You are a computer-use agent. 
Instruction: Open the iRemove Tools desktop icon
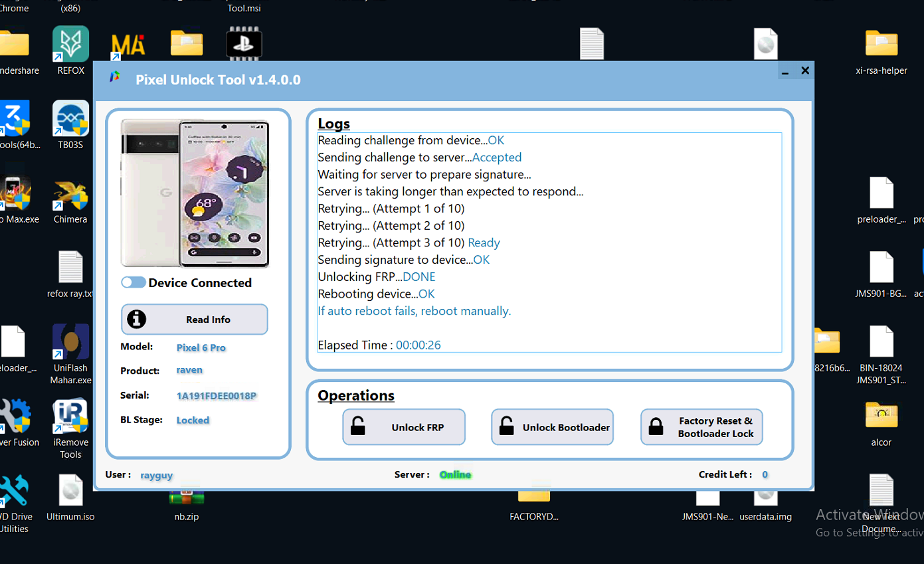[x=70, y=417]
